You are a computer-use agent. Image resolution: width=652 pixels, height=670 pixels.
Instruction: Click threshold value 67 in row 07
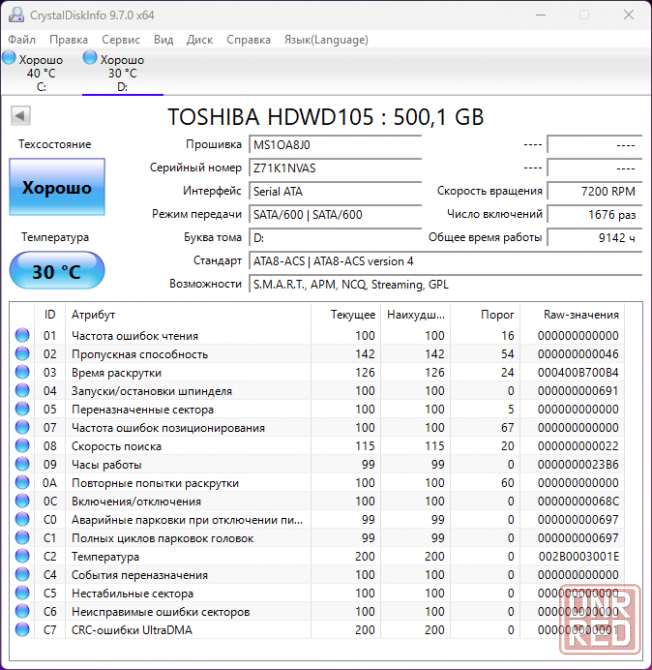pyautogui.click(x=508, y=428)
